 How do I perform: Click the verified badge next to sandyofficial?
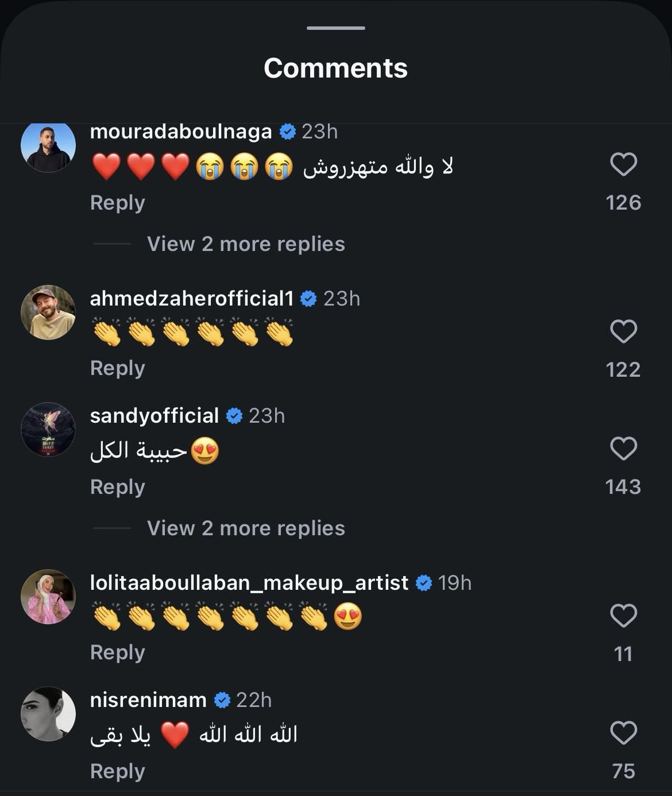(x=234, y=415)
